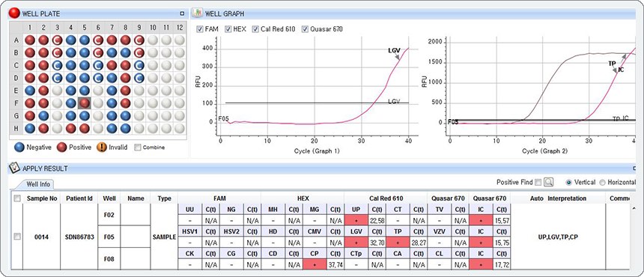Select well F8 in the plate
Image resolution: width=644 pixels, height=277 pixels.
tap(125, 103)
